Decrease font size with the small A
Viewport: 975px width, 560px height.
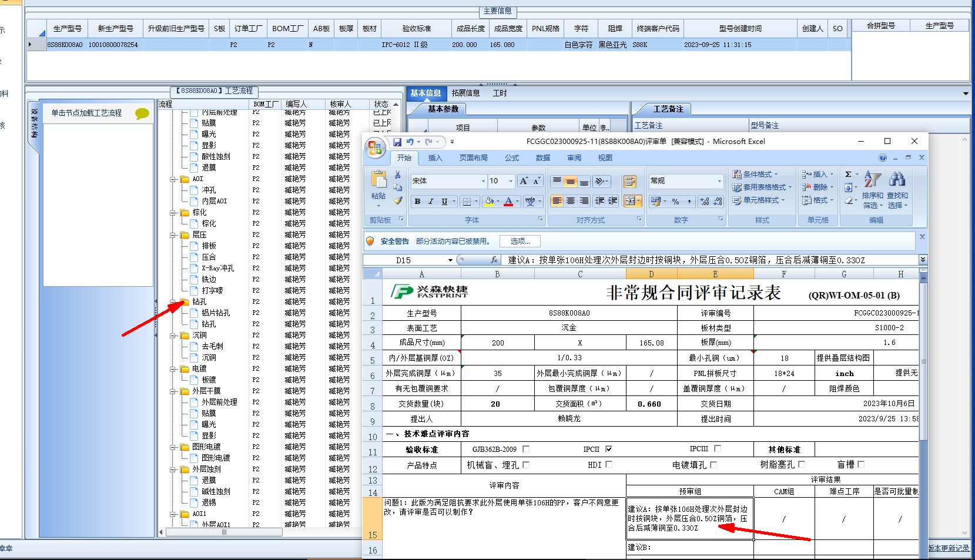pos(537,181)
